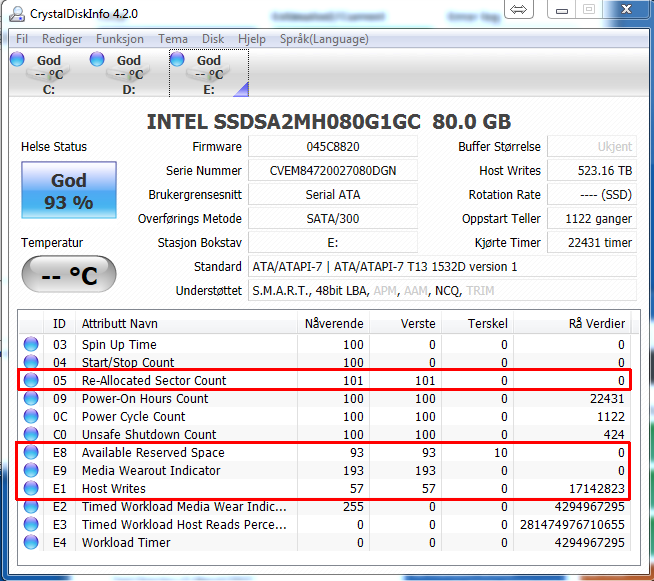
Task: Click the Stasjon Bokstav field E:
Action: pos(333,243)
